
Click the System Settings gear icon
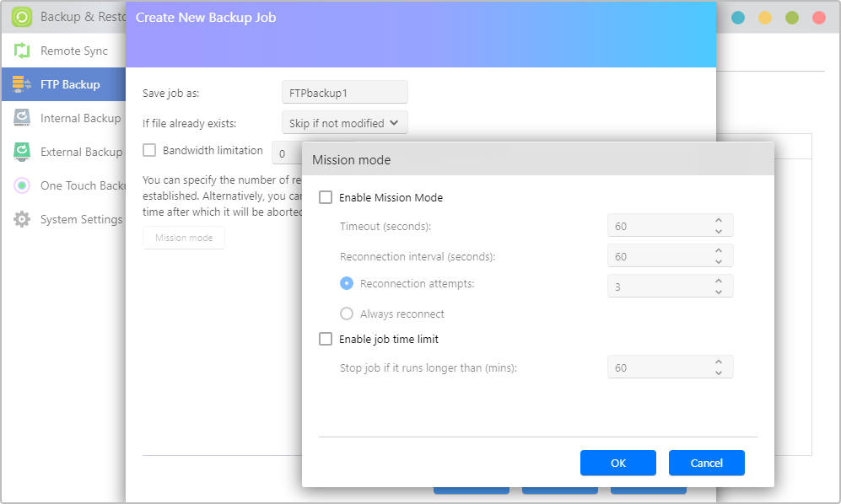[x=21, y=219]
